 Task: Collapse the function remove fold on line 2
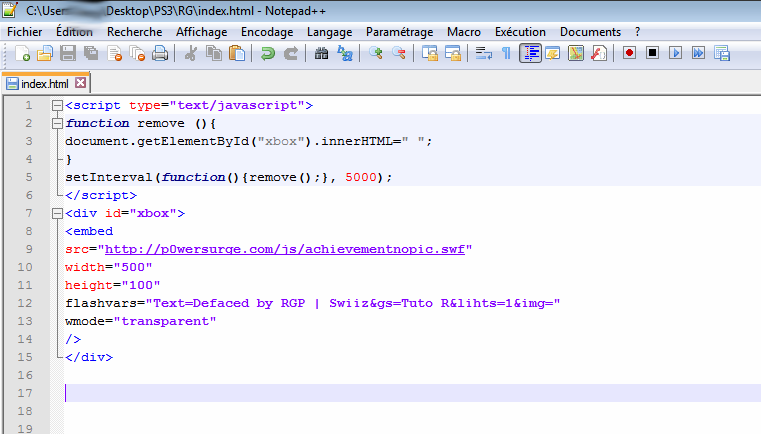point(57,123)
